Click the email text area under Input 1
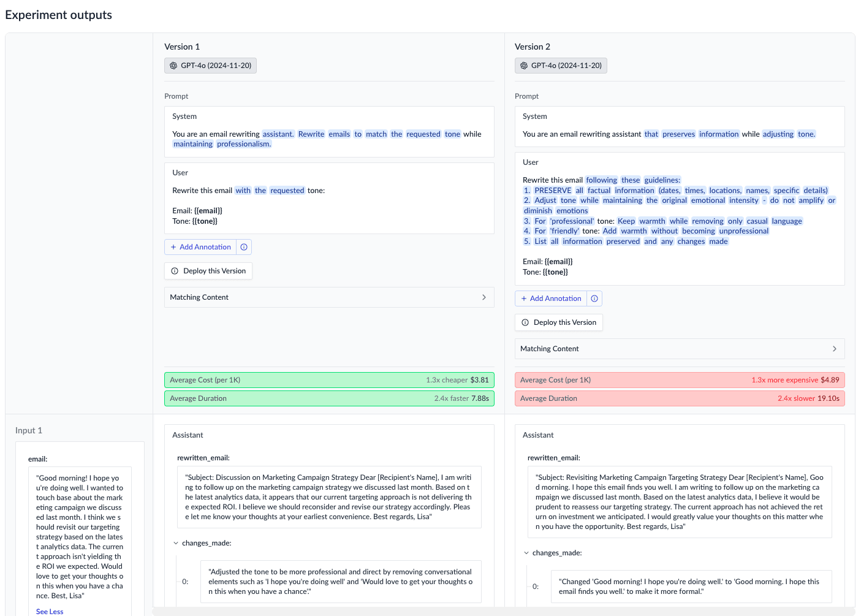 [x=80, y=533]
